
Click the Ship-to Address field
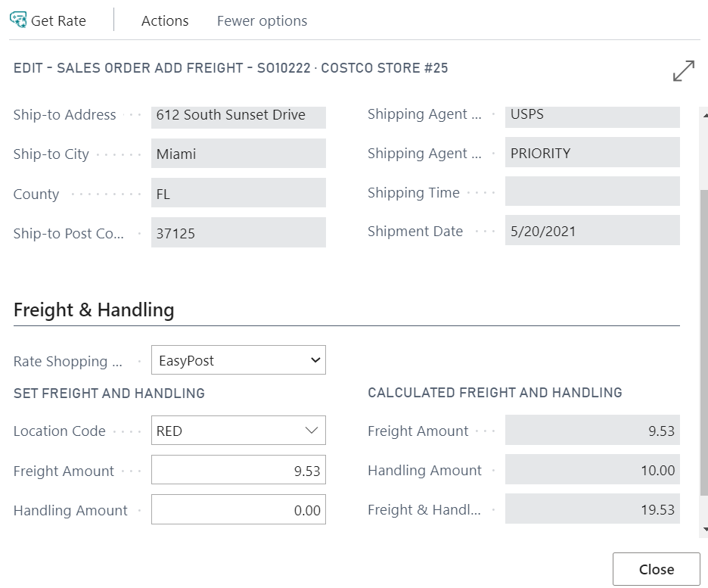238,115
